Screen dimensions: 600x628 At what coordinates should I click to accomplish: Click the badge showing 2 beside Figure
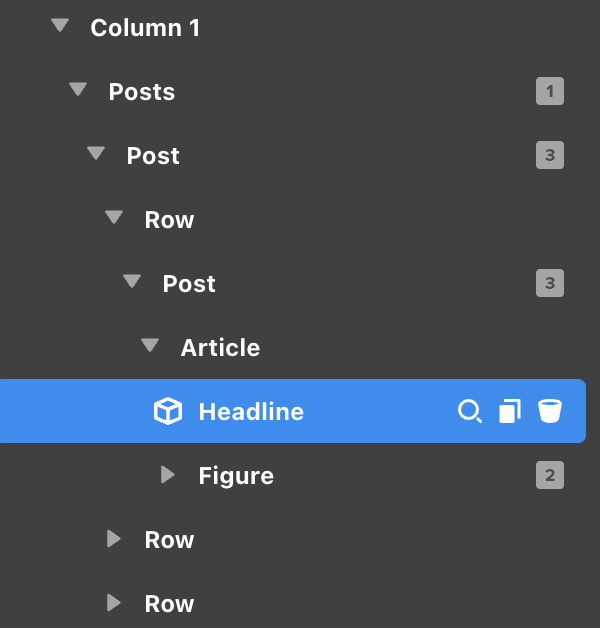point(549,475)
